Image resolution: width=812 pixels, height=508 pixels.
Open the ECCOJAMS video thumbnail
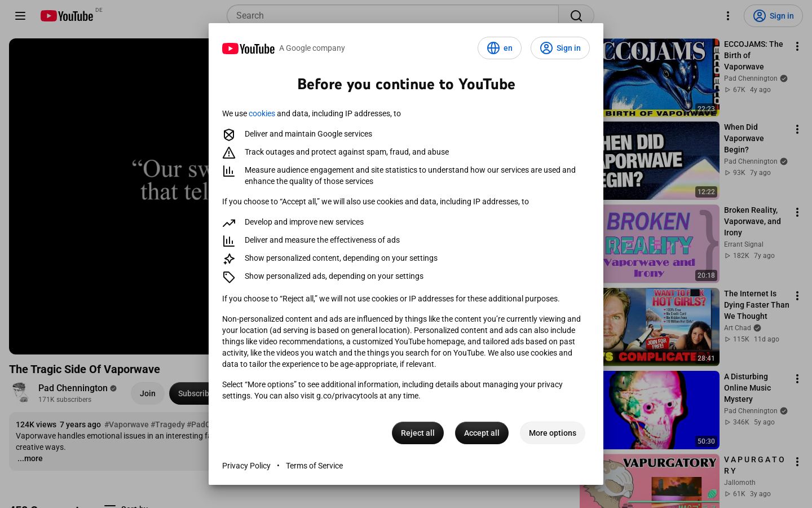click(661, 77)
